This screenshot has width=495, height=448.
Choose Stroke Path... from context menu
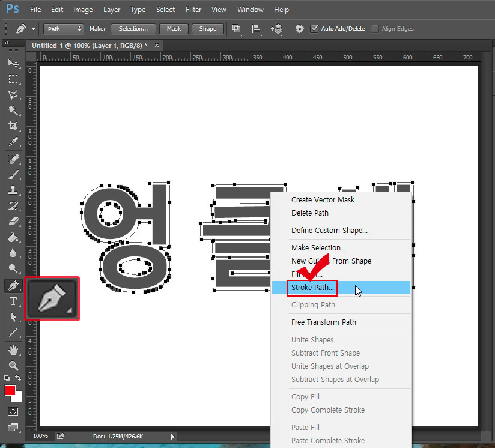[341, 288]
